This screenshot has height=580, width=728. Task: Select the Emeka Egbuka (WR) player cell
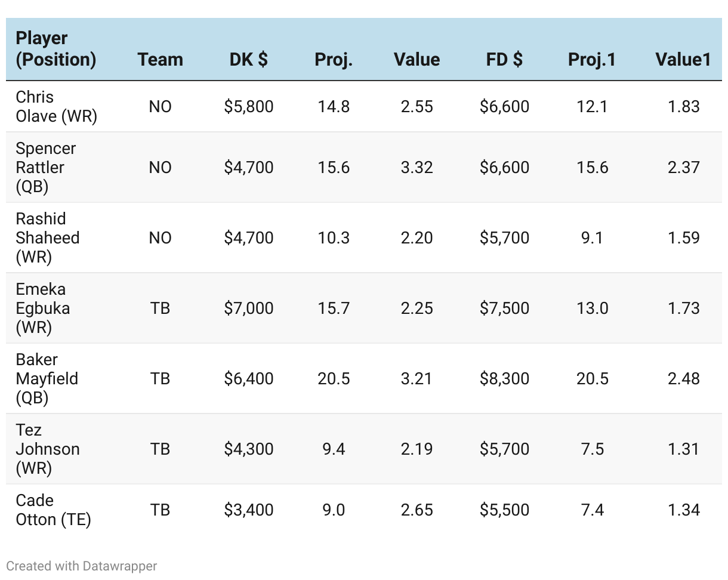point(42,308)
